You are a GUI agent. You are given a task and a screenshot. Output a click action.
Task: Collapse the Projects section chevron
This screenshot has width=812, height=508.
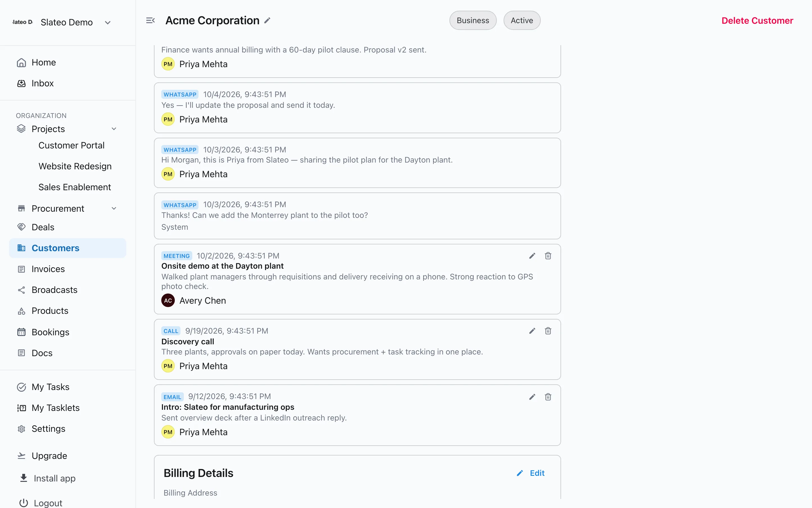(114, 129)
